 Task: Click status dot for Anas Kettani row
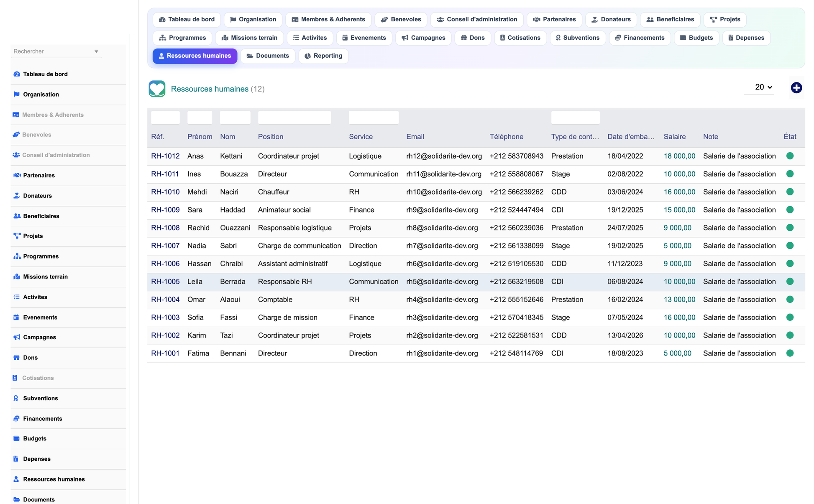click(790, 156)
